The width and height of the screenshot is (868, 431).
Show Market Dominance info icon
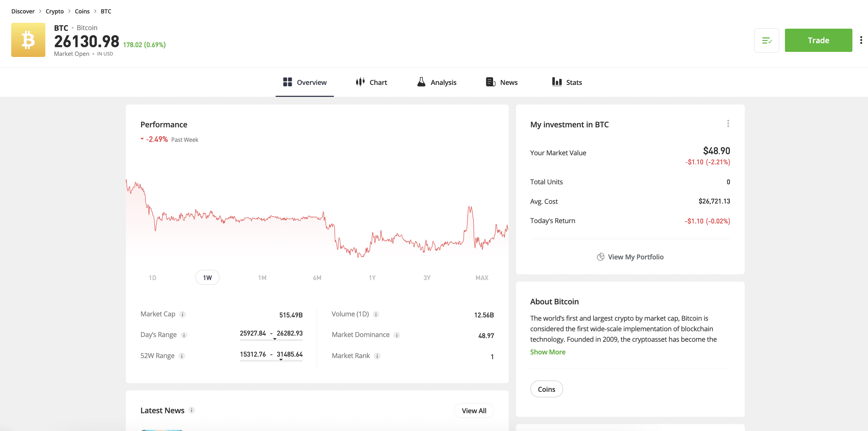tap(397, 335)
